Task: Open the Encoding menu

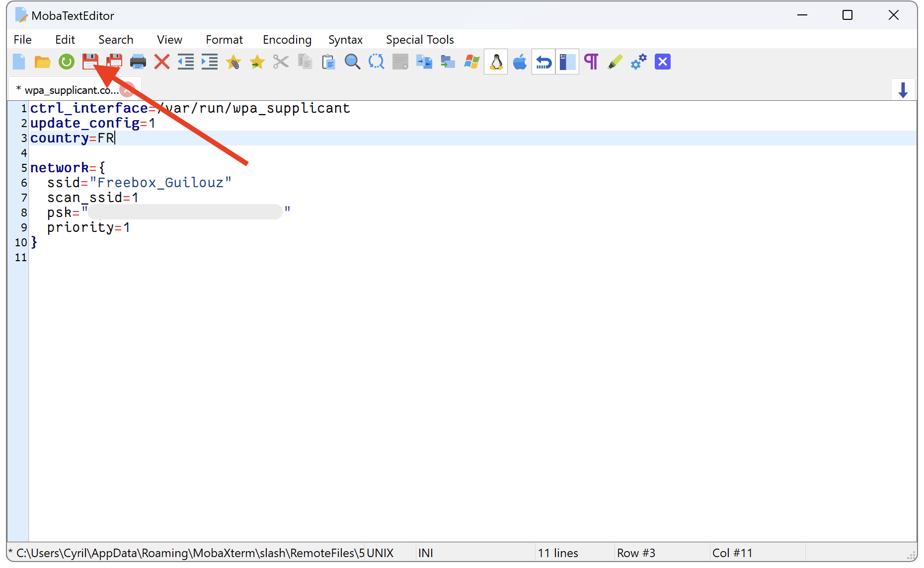Action: coord(287,40)
